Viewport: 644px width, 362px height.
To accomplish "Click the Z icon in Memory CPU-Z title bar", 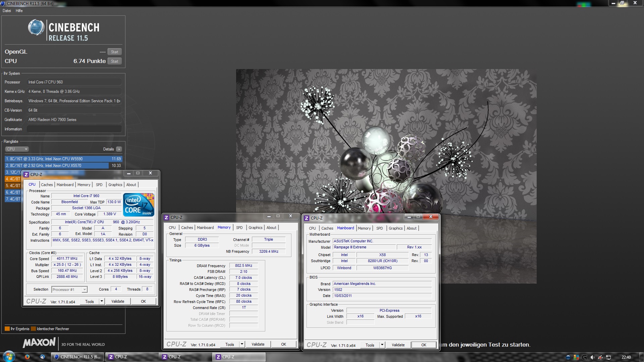I will (166, 218).
